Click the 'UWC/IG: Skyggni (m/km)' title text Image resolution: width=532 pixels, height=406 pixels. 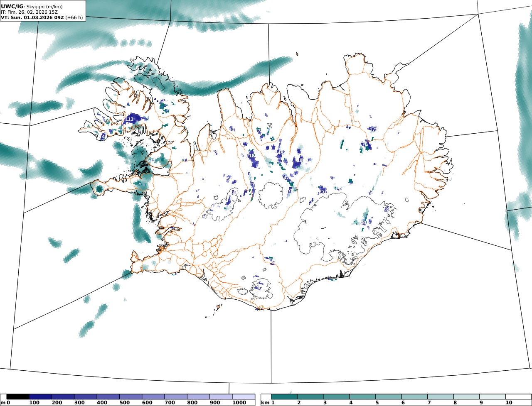click(x=31, y=6)
